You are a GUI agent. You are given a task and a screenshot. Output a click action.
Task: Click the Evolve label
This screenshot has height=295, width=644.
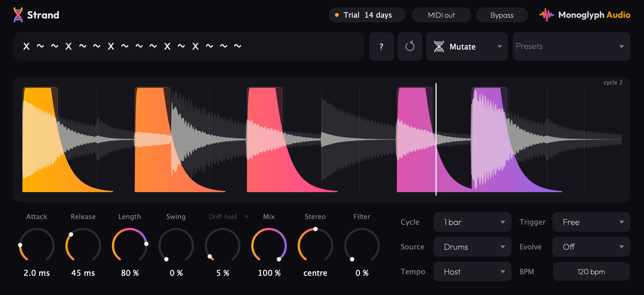[x=530, y=247]
